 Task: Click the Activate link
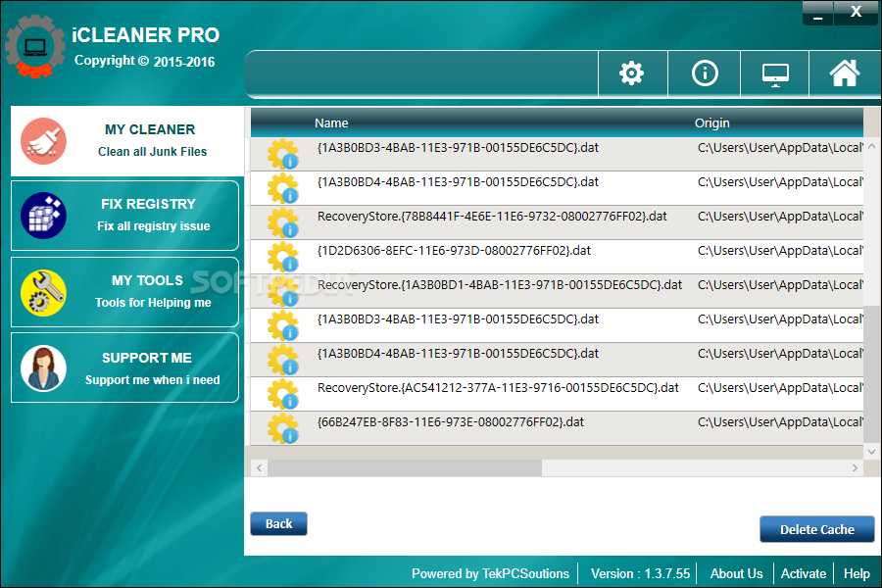point(804,573)
